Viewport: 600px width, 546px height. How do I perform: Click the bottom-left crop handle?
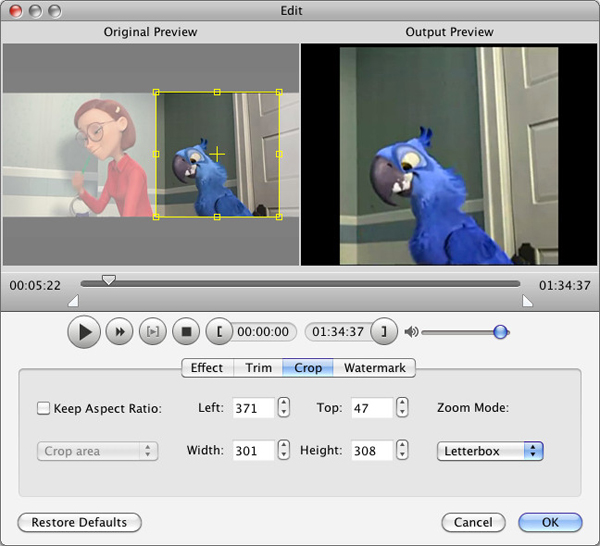(x=156, y=217)
